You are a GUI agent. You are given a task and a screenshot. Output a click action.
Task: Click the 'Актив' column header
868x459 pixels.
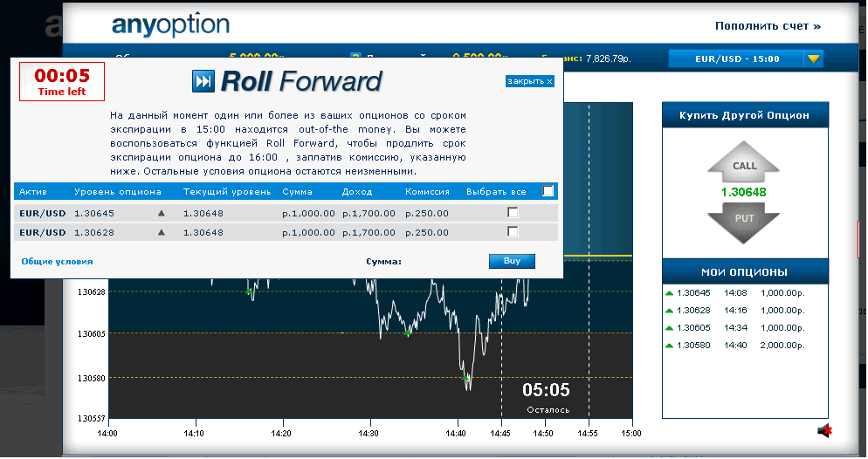tap(32, 192)
